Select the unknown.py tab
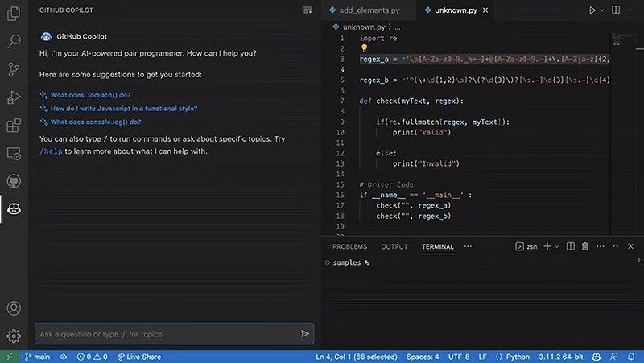The width and height of the screenshot is (644, 363). (x=456, y=10)
